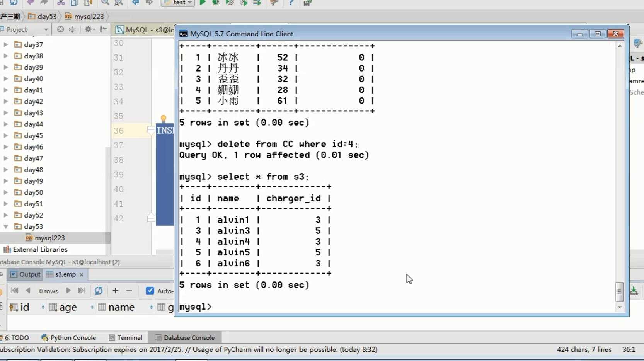Click the Collapse All icon in Project panel
Viewport: 644px width, 361px height.
[x=72, y=29]
